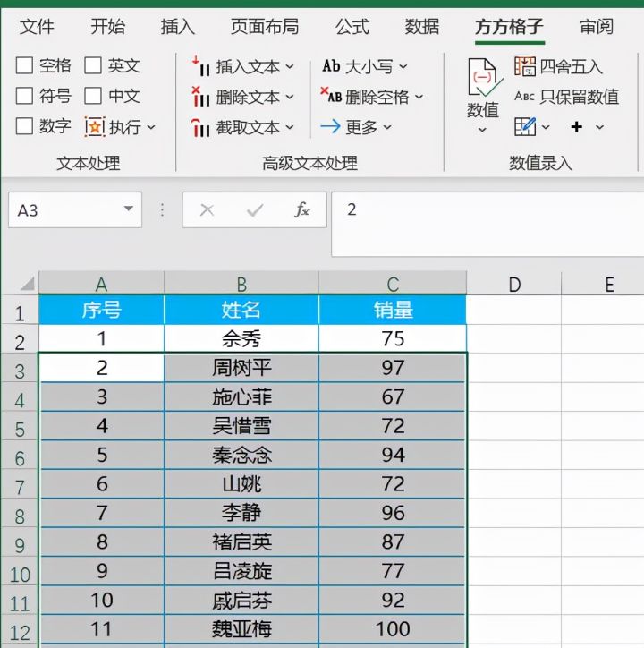Click the 删除空格 button label
The image size is (644, 648).
377,98
